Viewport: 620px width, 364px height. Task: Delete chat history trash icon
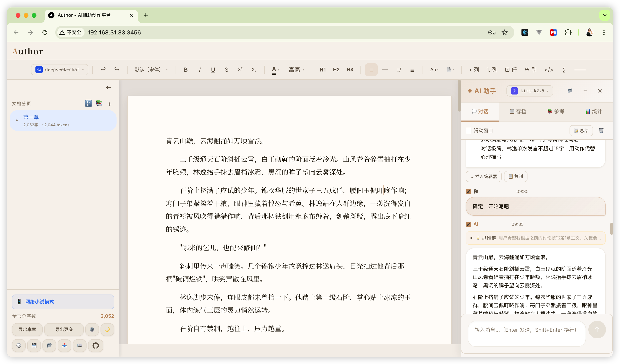(x=601, y=131)
